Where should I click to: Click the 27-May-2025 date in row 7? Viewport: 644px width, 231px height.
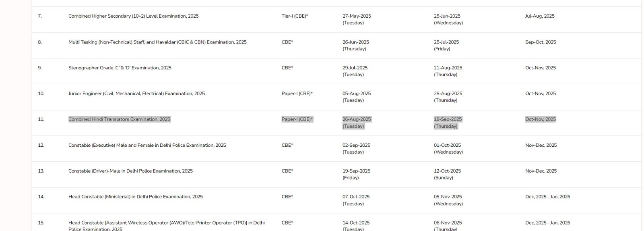click(x=357, y=16)
